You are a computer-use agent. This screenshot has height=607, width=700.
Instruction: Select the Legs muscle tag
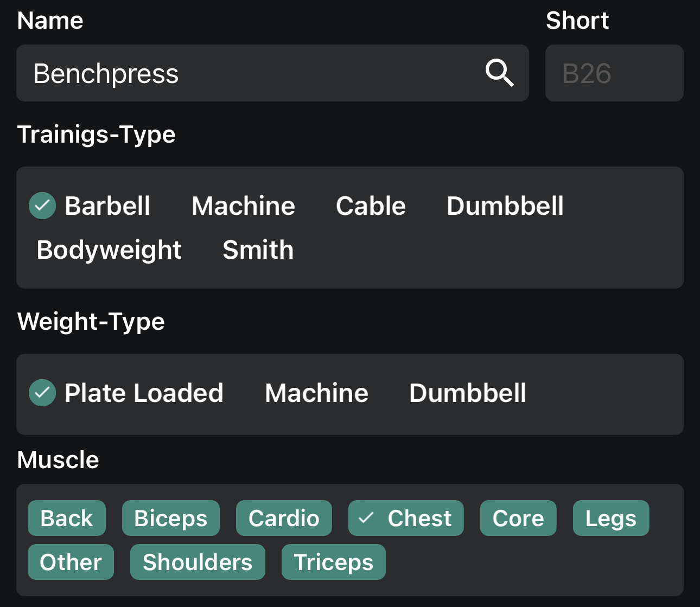pyautogui.click(x=611, y=518)
